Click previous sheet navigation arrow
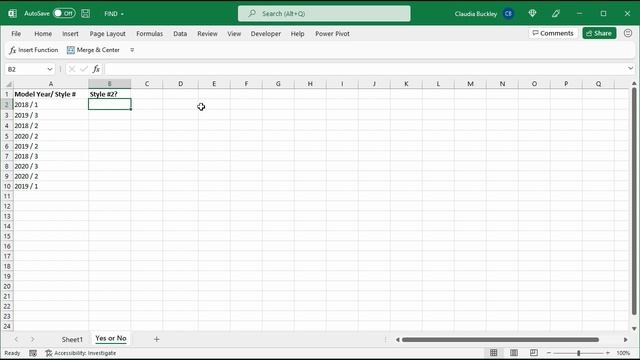Image resolution: width=640 pixels, height=360 pixels. pos(16,339)
